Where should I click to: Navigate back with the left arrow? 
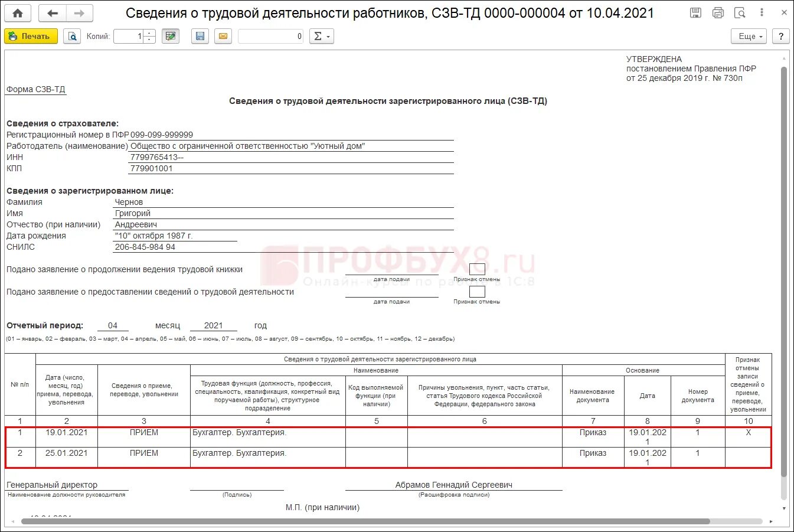53,13
